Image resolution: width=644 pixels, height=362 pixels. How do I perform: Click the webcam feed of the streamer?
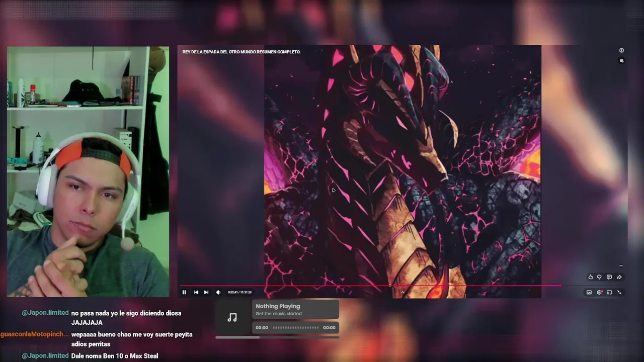tap(88, 171)
